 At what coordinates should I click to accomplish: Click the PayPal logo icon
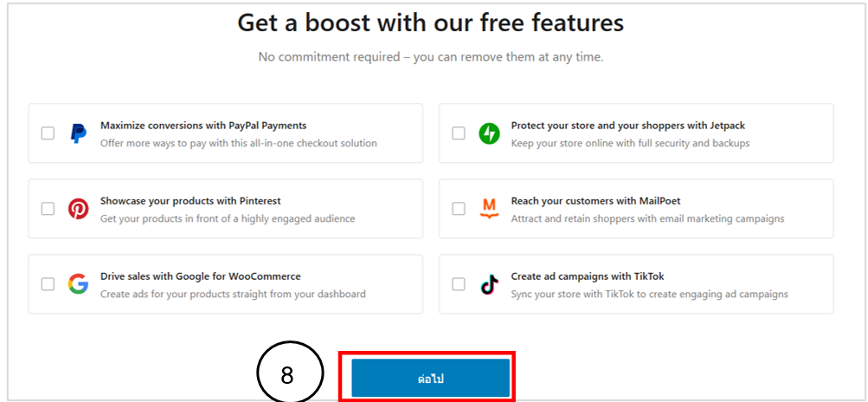[79, 133]
